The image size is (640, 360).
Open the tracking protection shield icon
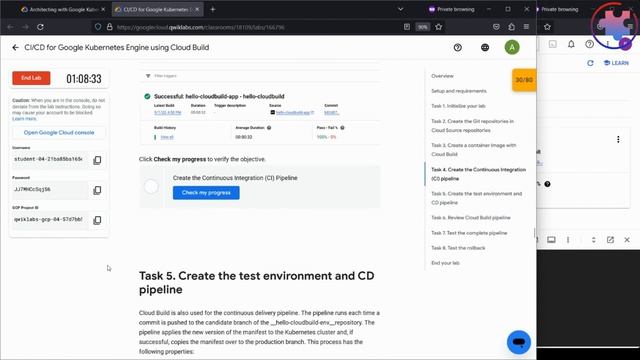click(98, 27)
